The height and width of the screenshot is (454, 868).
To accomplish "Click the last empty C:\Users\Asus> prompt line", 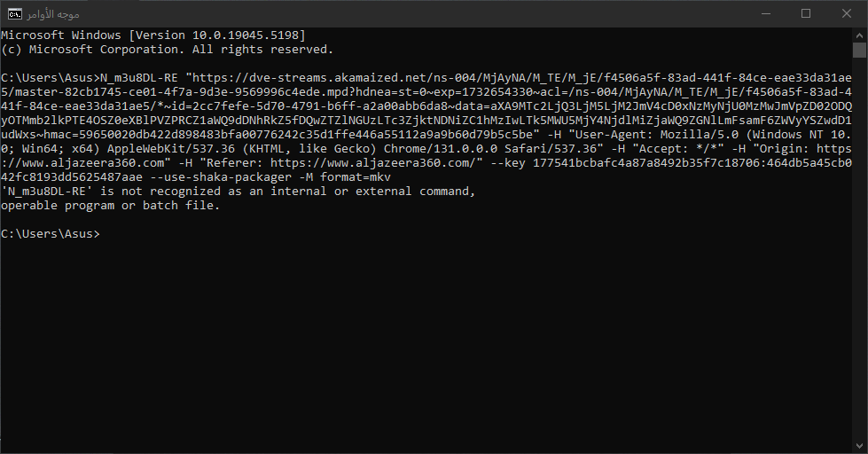I will (51, 234).
